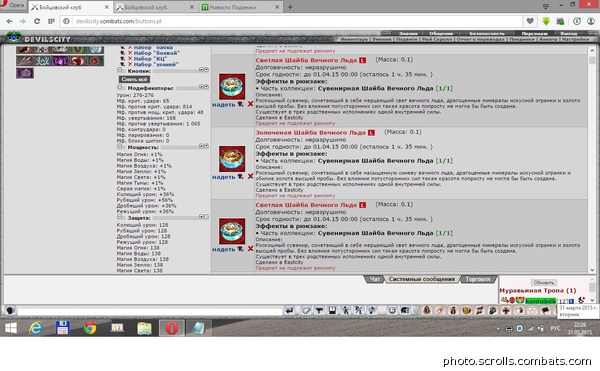Viewport: 600px width, 371px height.
Task: Switch to the Чат tab
Action: (x=375, y=279)
